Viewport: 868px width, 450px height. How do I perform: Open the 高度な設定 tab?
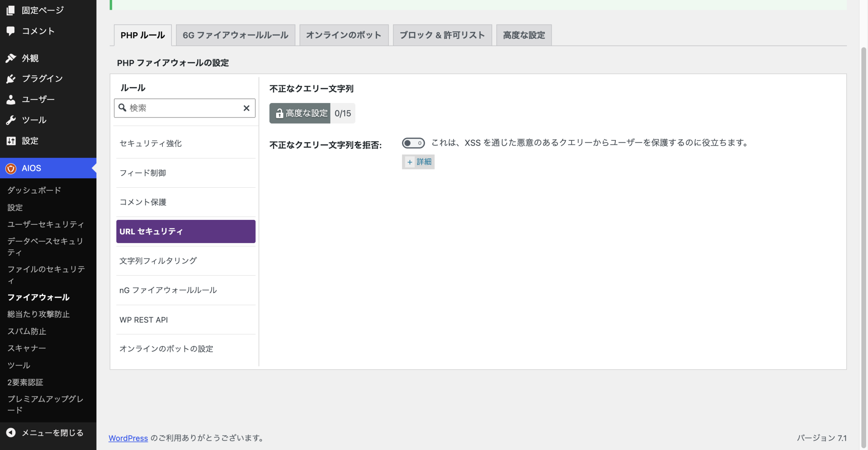tap(524, 35)
